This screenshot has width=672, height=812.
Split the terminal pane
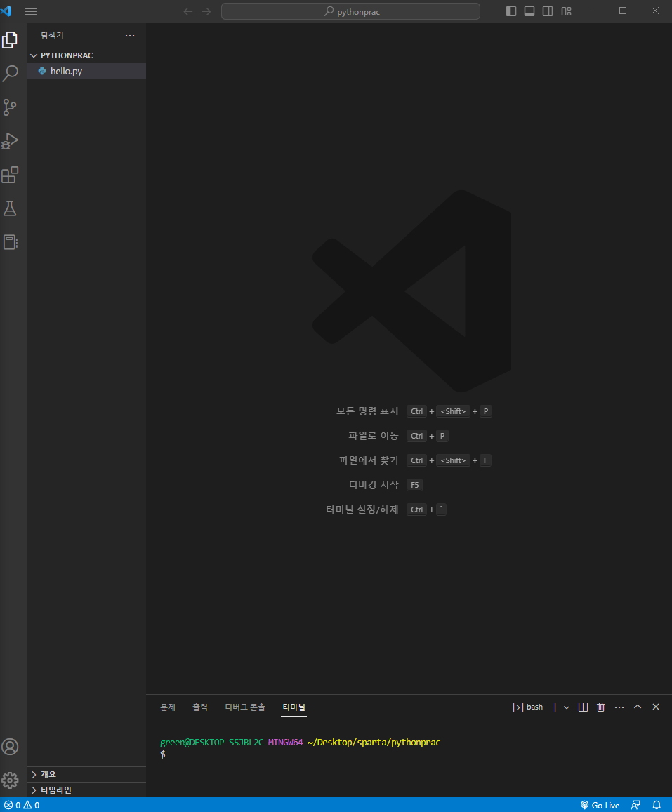click(583, 707)
